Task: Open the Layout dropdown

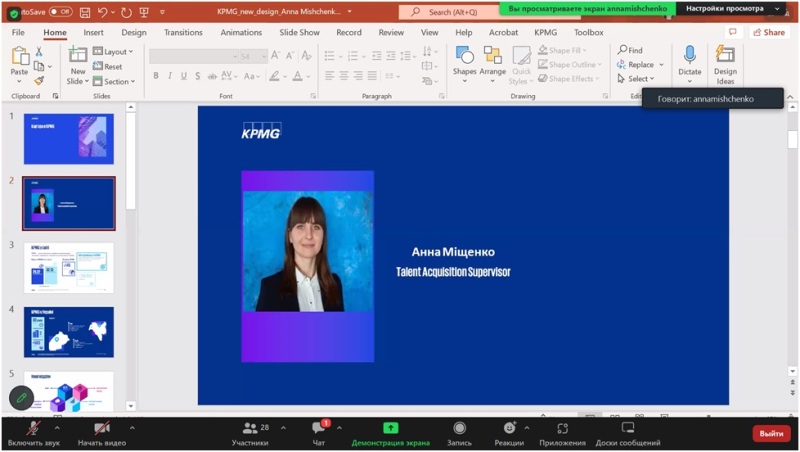Action: click(x=115, y=51)
